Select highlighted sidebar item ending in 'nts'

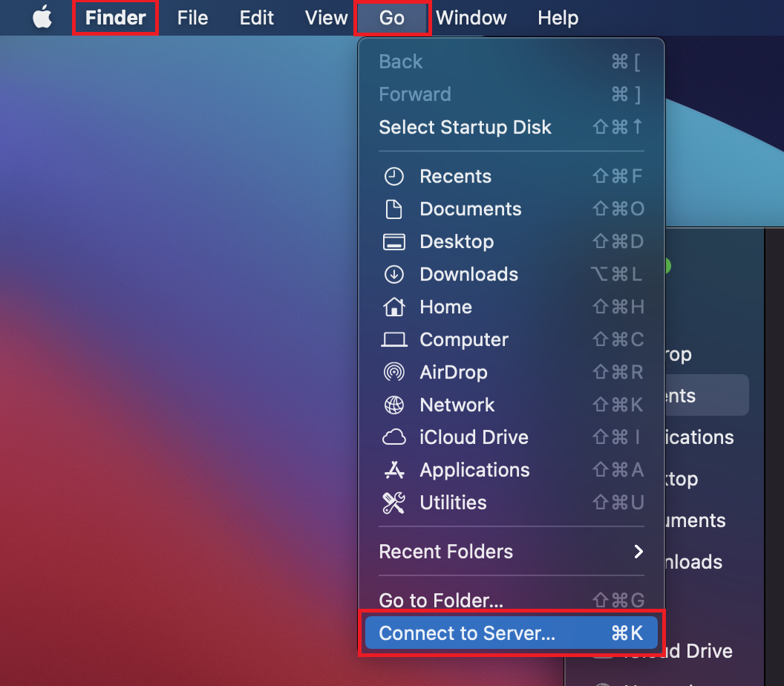pos(707,395)
